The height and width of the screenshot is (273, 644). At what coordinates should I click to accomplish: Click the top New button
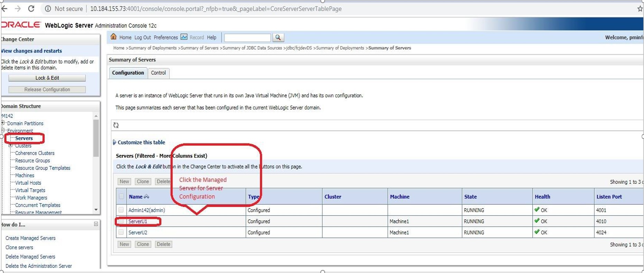click(124, 181)
